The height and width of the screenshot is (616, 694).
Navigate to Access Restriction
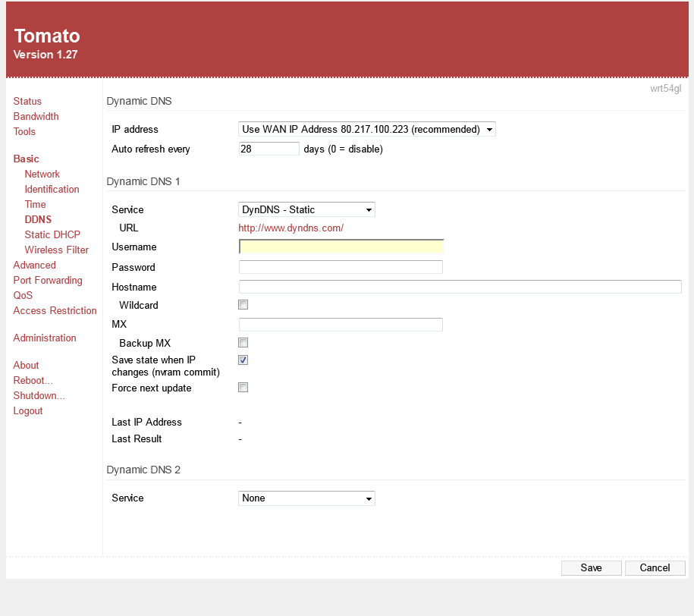(55, 310)
